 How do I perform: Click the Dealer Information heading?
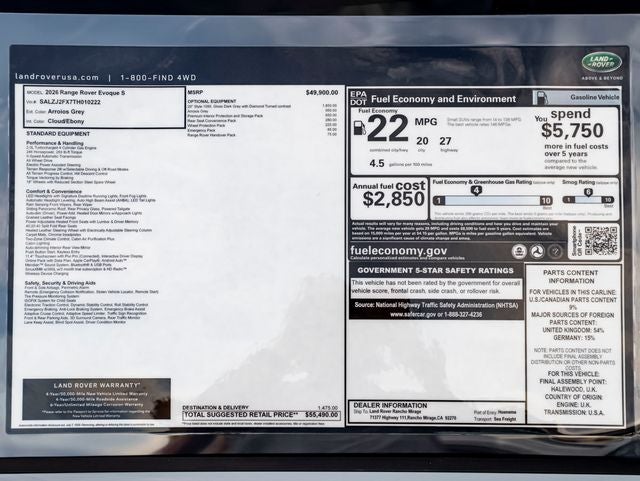[390, 405]
